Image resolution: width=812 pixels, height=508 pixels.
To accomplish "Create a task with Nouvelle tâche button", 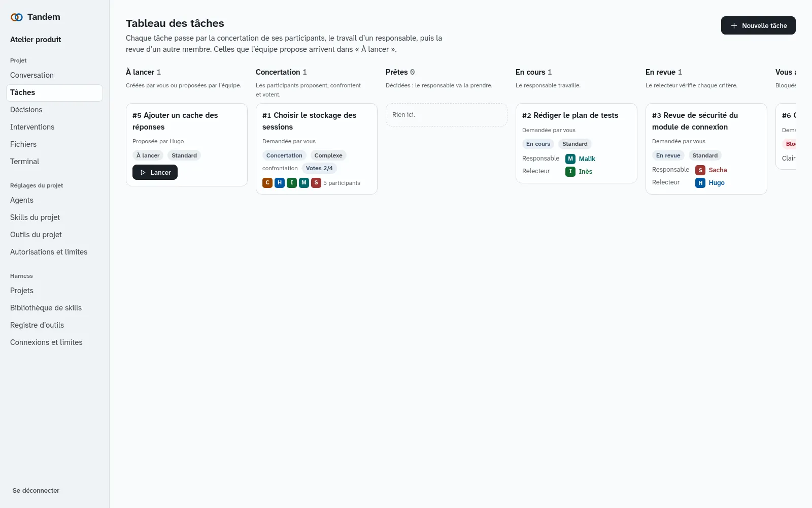I will pyautogui.click(x=758, y=25).
